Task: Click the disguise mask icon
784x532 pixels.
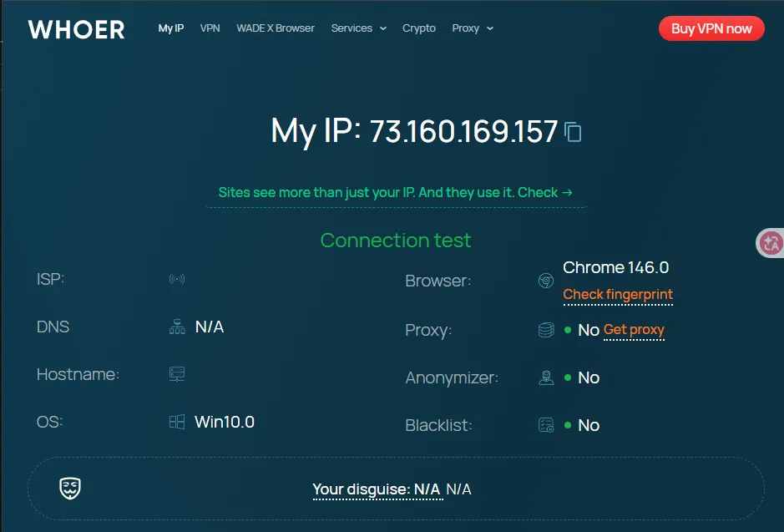Action: click(70, 489)
